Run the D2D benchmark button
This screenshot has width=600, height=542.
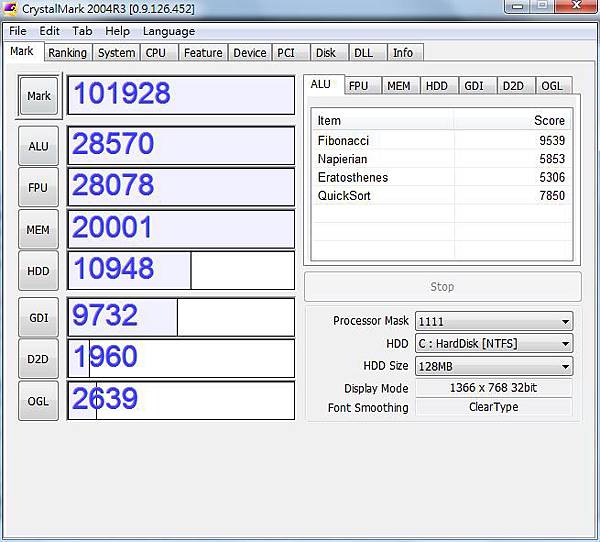coord(38,358)
